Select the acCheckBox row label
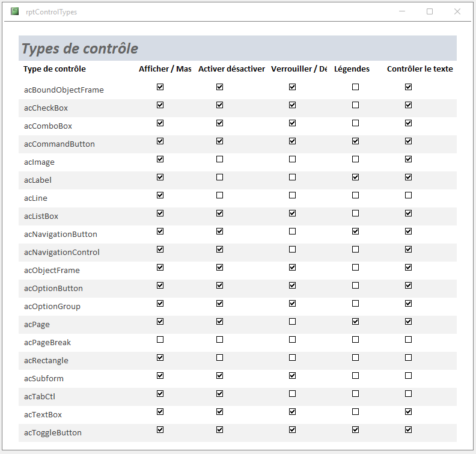This screenshot has width=476, height=454. (x=46, y=108)
